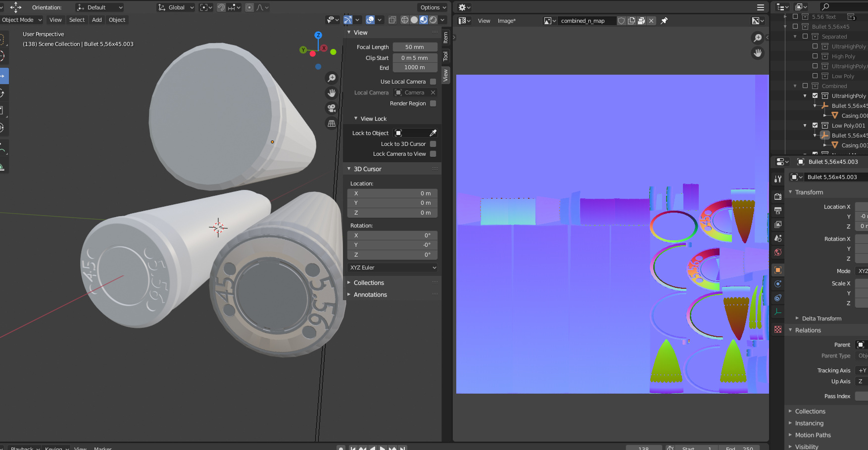The image size is (868, 450).
Task: Select wireframe viewport shading mode
Action: (x=404, y=20)
